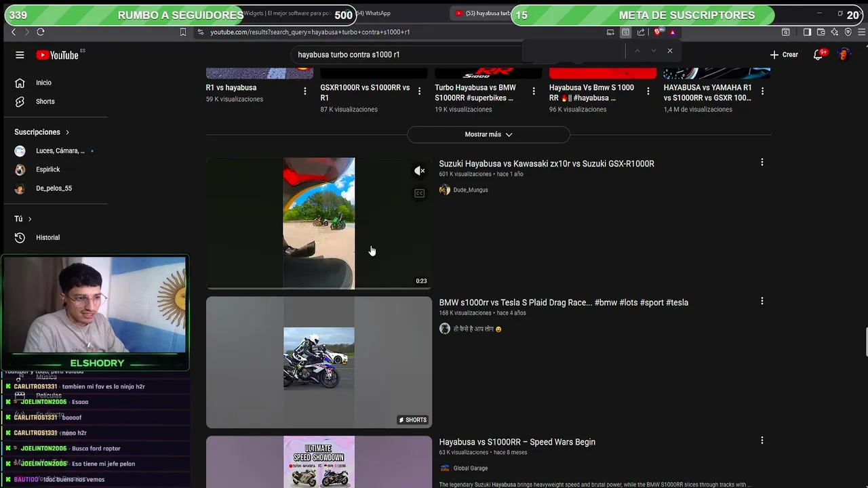Go to next find-in-page match
868x488 pixels.
click(654, 51)
